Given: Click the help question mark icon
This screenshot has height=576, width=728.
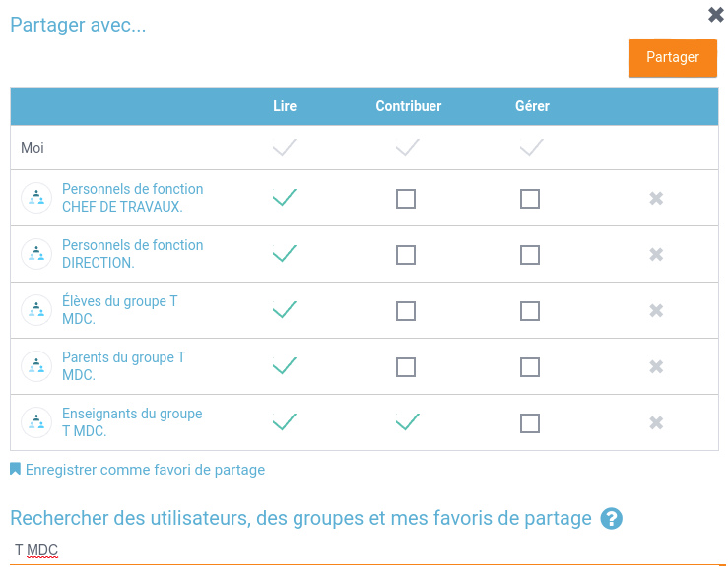Looking at the screenshot, I should 612,519.
